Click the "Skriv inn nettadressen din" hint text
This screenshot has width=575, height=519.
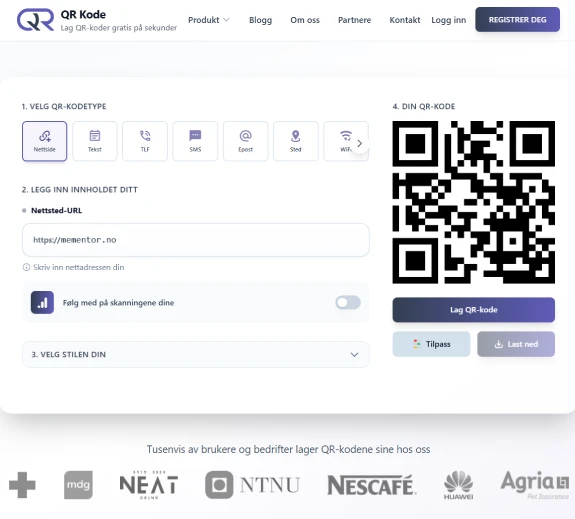(78, 267)
